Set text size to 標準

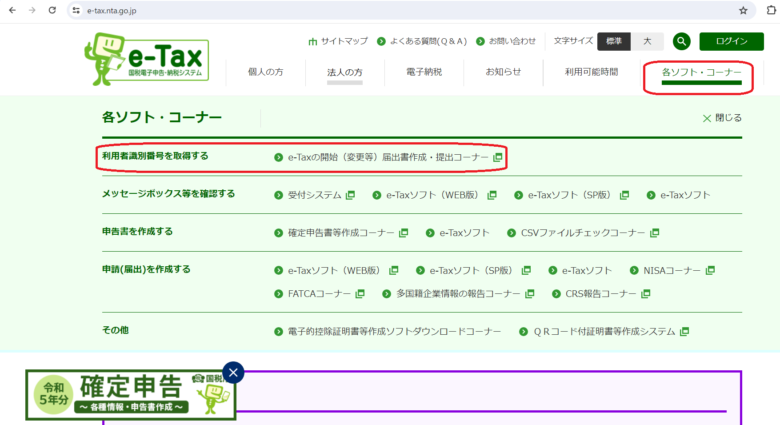pos(614,41)
